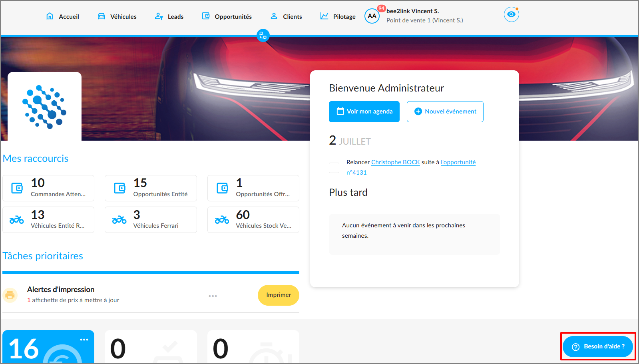Open the 60 Véhicules Stock Ve... shortcut
This screenshot has width=639, height=364.
[253, 220]
